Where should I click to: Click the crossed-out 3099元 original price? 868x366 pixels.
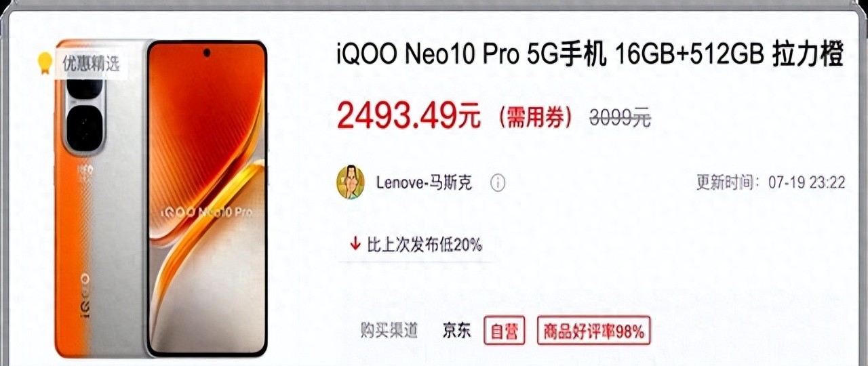click(x=620, y=118)
